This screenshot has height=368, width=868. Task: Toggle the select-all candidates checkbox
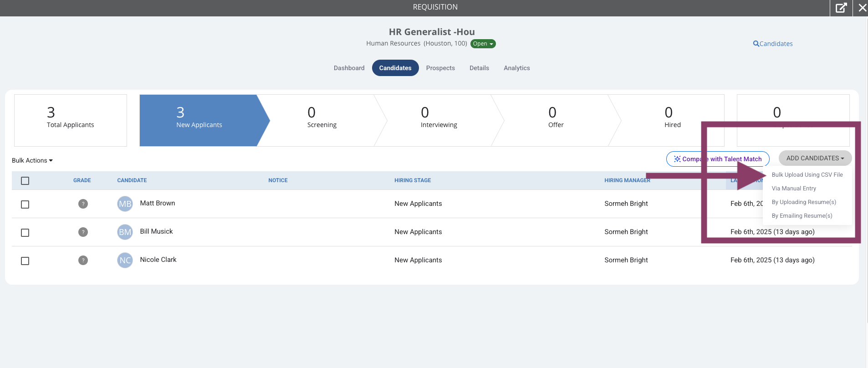point(25,181)
